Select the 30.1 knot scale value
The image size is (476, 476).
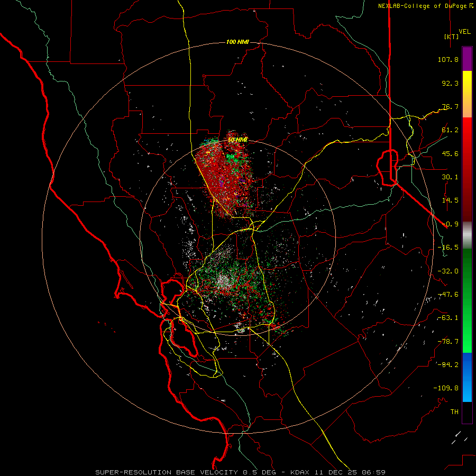point(450,177)
